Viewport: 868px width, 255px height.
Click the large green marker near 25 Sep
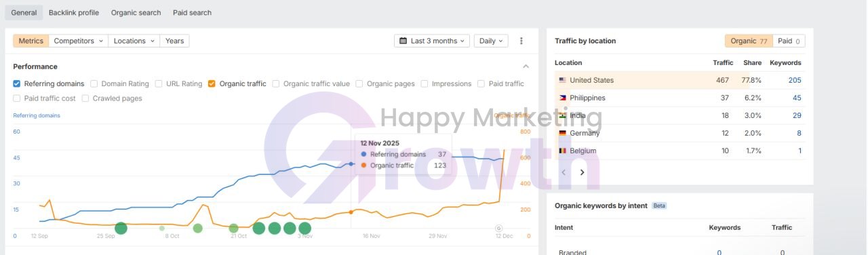click(x=121, y=228)
